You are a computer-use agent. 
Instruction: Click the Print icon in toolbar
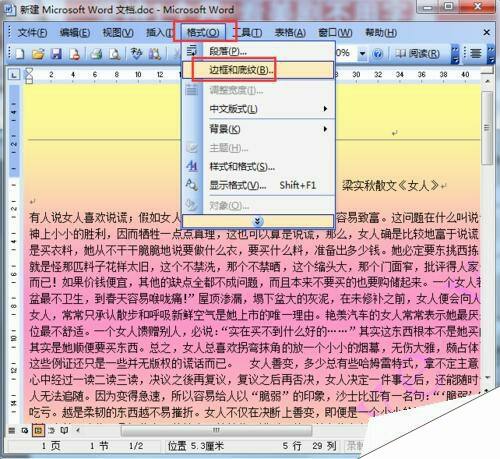coord(96,53)
